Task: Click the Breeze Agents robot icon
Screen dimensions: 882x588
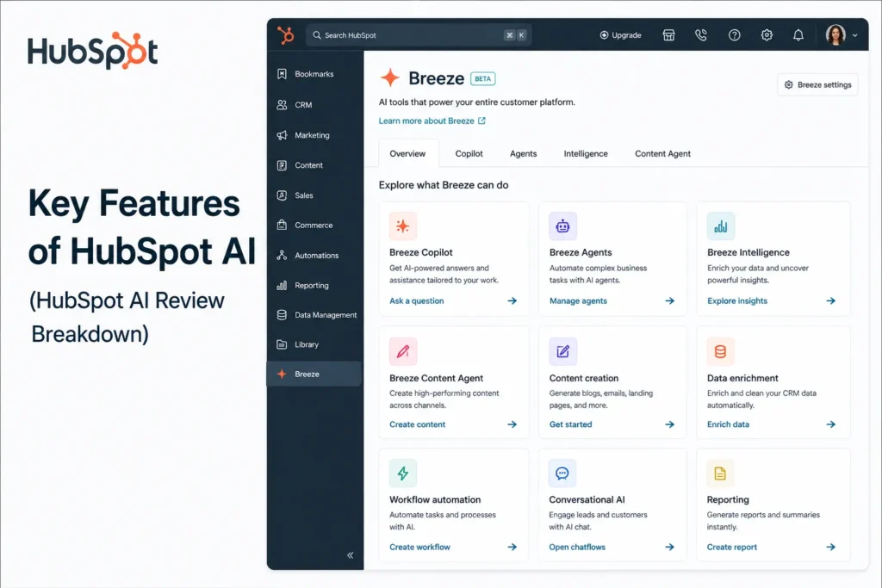Action: coord(562,226)
